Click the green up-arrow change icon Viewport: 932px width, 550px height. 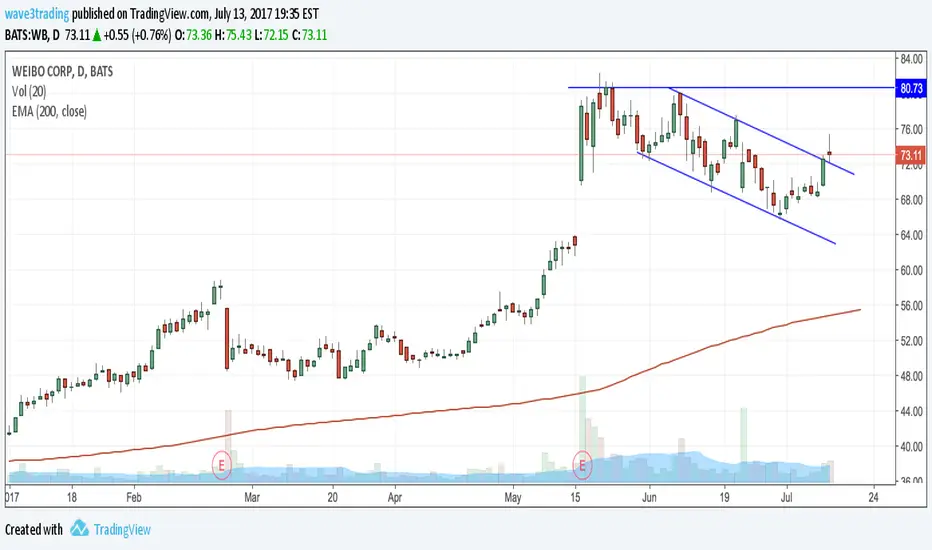(x=96, y=35)
